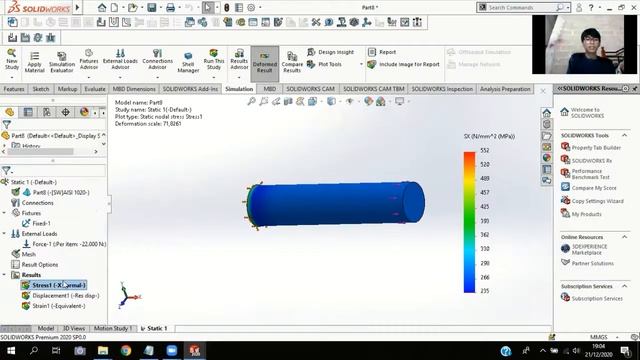Screen dimensions: 640x360
Task: Switch to Features tab
Action: [x=14, y=89]
